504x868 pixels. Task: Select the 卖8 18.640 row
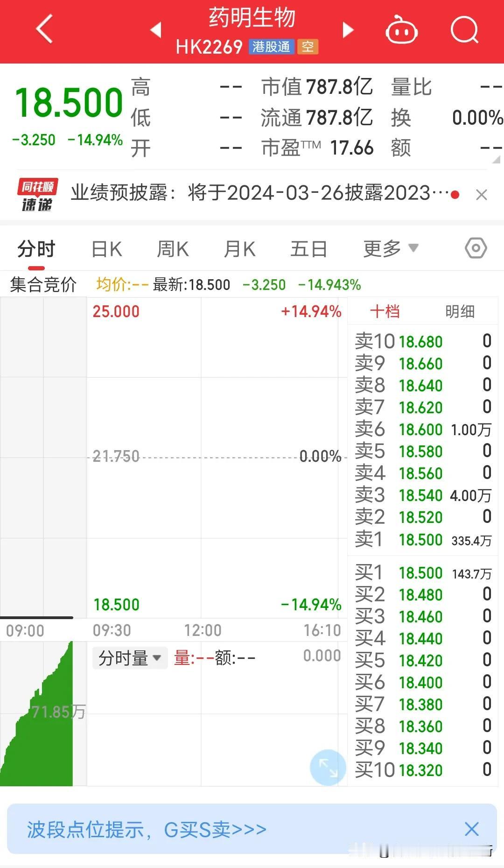pos(423,385)
